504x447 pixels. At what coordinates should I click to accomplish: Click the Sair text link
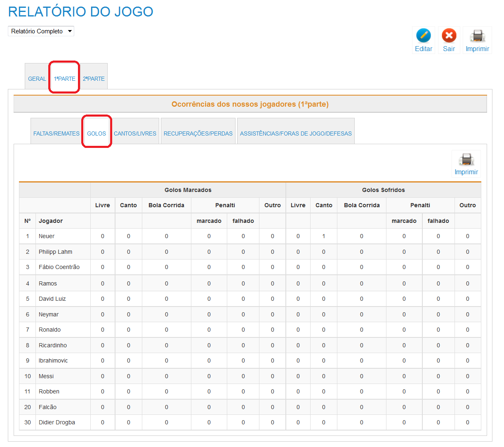coord(449,49)
